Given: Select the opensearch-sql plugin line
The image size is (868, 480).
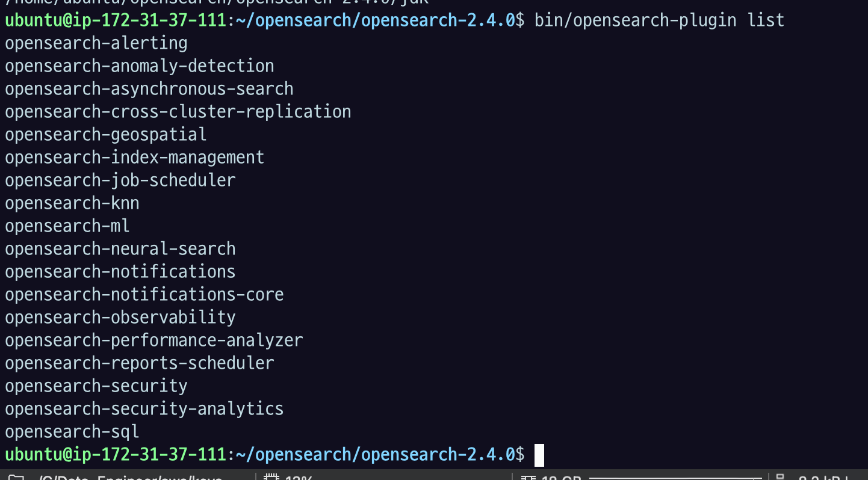Looking at the screenshot, I should click(72, 432).
